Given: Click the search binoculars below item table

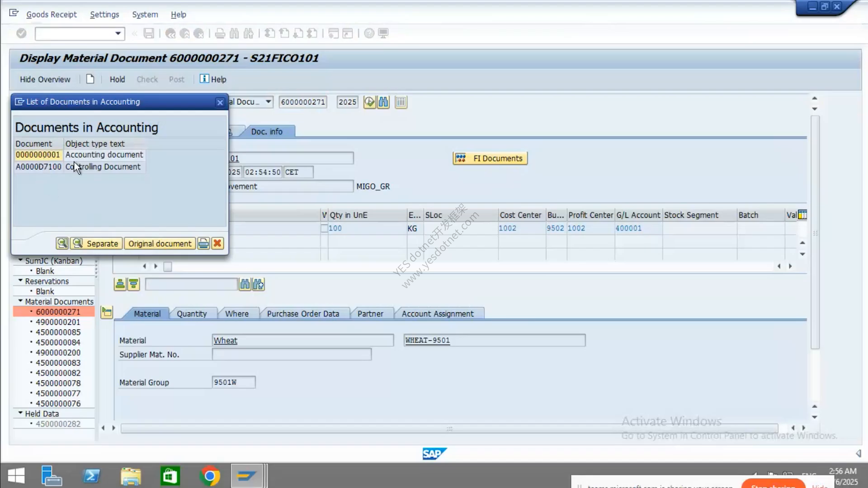Looking at the screenshot, I should point(245,284).
